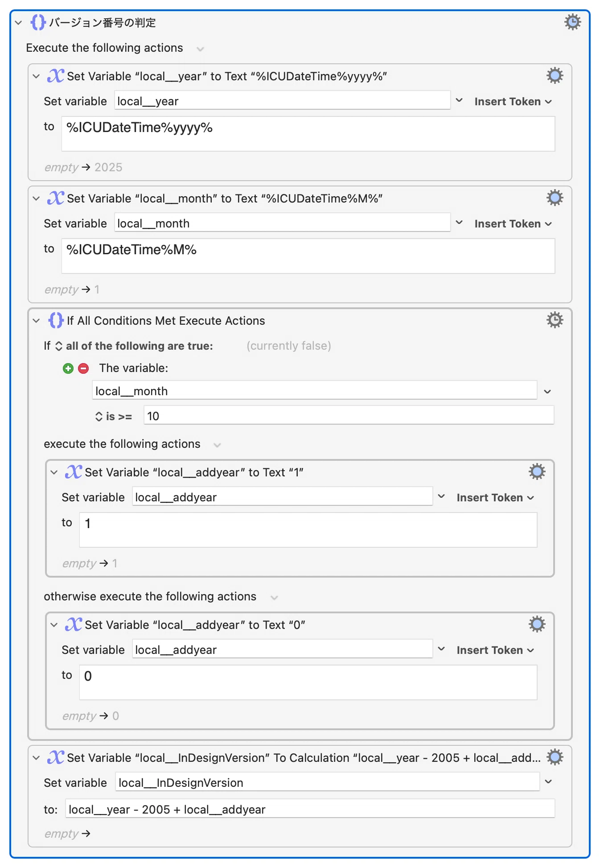Screen dimensions: 600x868
Task: Open gear menu of addyear to "0" action
Action: tap(537, 624)
